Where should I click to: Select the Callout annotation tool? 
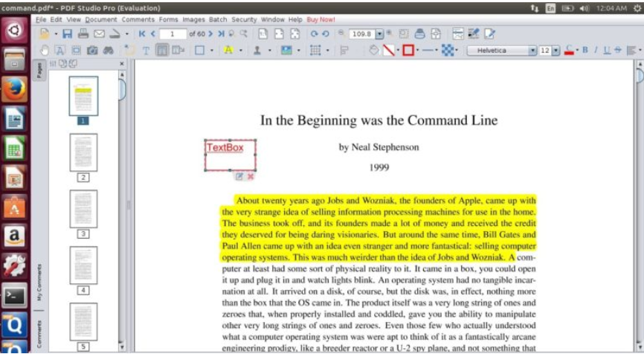coord(178,51)
